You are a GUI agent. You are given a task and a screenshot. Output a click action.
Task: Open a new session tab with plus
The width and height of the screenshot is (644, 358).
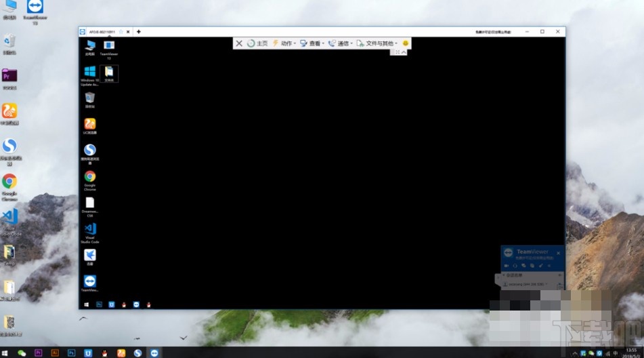coord(139,32)
